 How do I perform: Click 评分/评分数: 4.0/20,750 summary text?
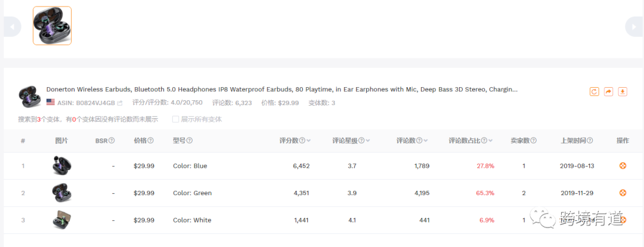coord(169,103)
